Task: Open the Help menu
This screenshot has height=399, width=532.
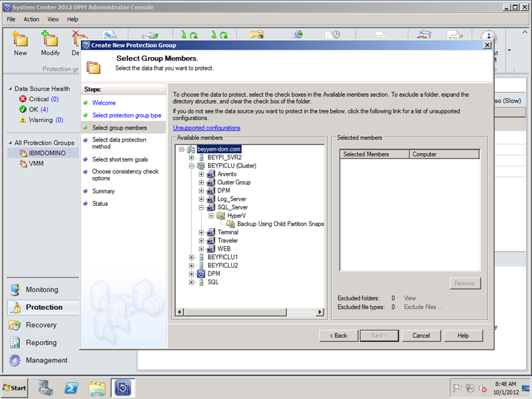Action: pos(72,19)
